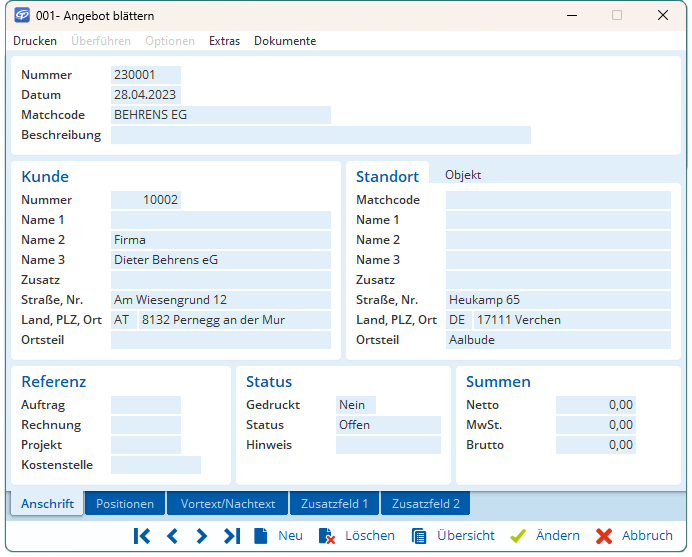Click the Löschen delete icon
692x557 pixels.
pos(327,536)
